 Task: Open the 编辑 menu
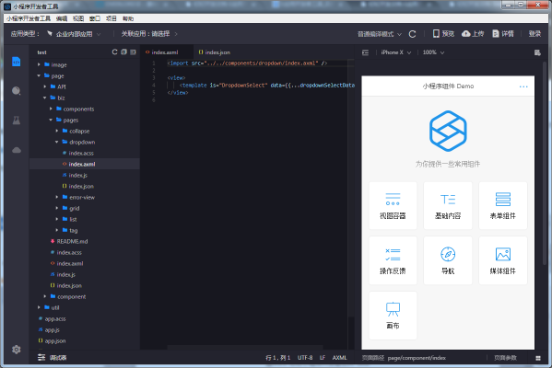coord(61,18)
